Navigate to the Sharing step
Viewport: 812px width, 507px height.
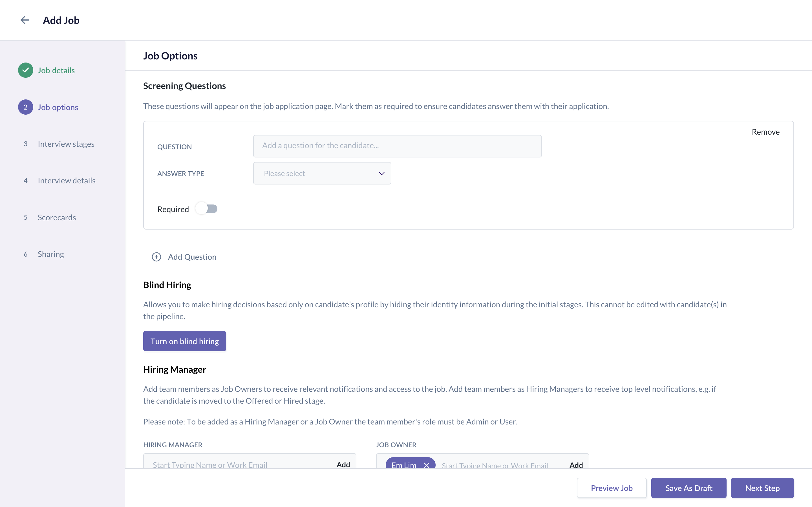[x=51, y=254]
